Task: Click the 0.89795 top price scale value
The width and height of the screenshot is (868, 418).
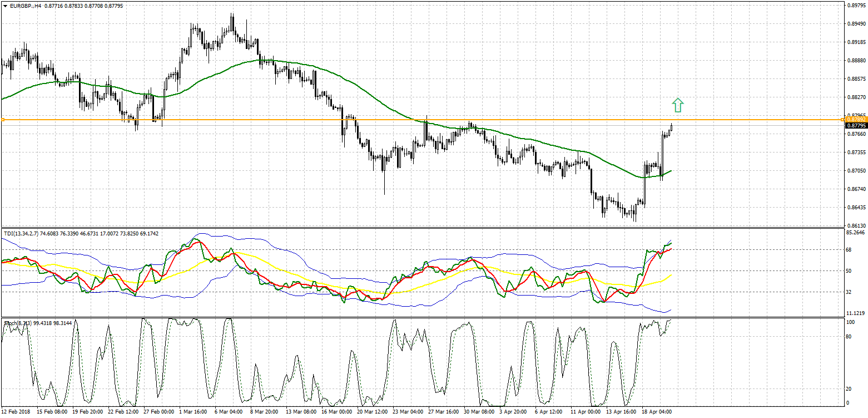Action: coord(855,6)
